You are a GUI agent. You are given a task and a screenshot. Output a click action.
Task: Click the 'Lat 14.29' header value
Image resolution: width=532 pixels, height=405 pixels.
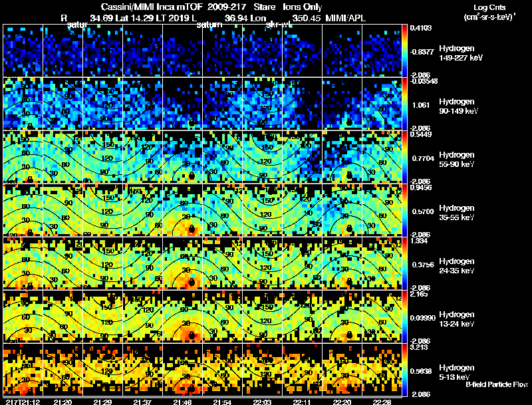pyautogui.click(x=135, y=18)
